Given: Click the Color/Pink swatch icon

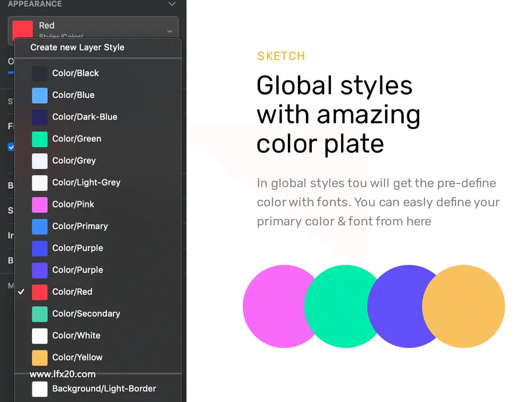Looking at the screenshot, I should 40,205.
